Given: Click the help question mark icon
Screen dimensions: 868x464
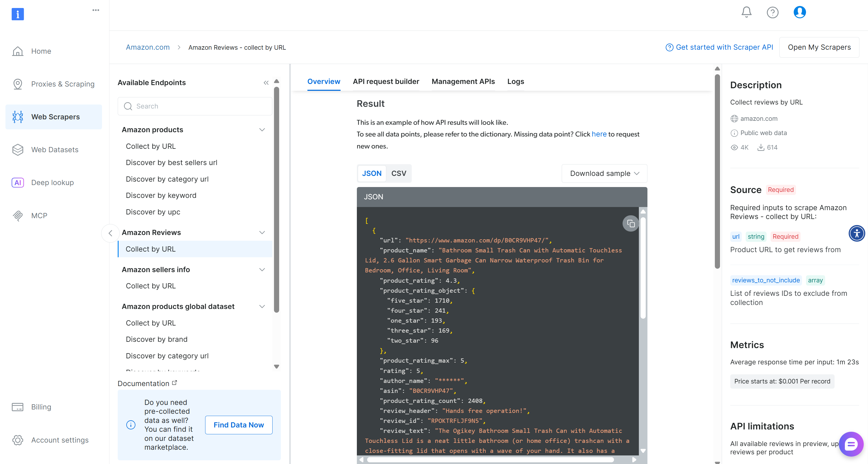Looking at the screenshot, I should click(772, 13).
